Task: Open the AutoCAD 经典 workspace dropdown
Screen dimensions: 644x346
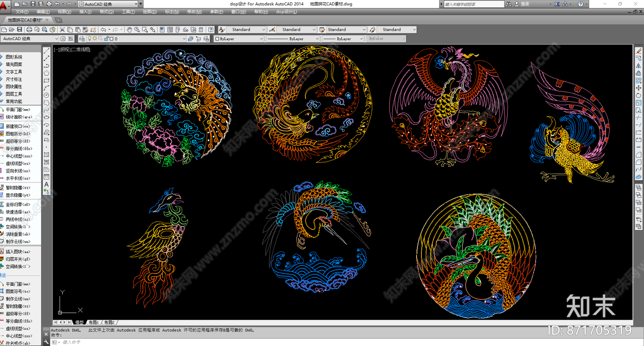Action: tap(30, 39)
